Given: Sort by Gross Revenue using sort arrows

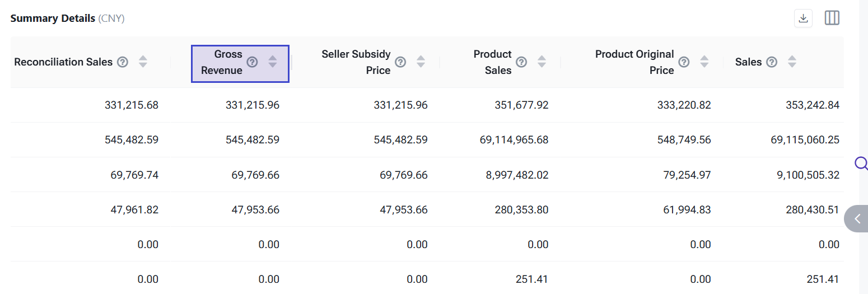Looking at the screenshot, I should point(273,62).
